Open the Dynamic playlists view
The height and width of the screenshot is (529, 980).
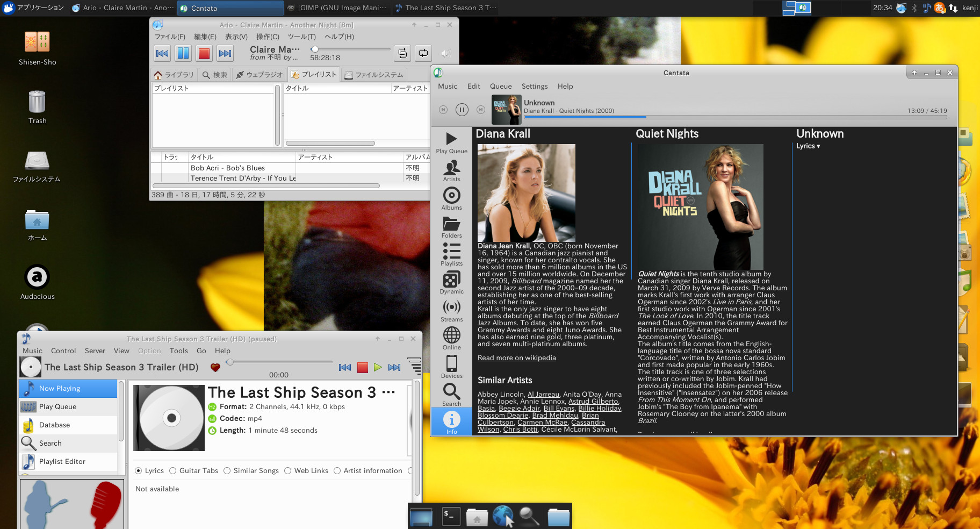[x=451, y=283]
